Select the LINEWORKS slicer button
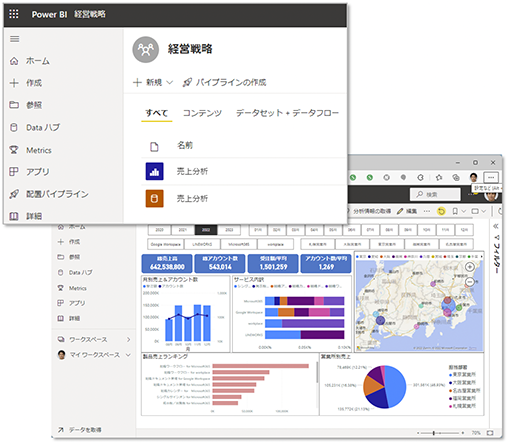Screen dimensions: 510x446 click(x=202, y=244)
